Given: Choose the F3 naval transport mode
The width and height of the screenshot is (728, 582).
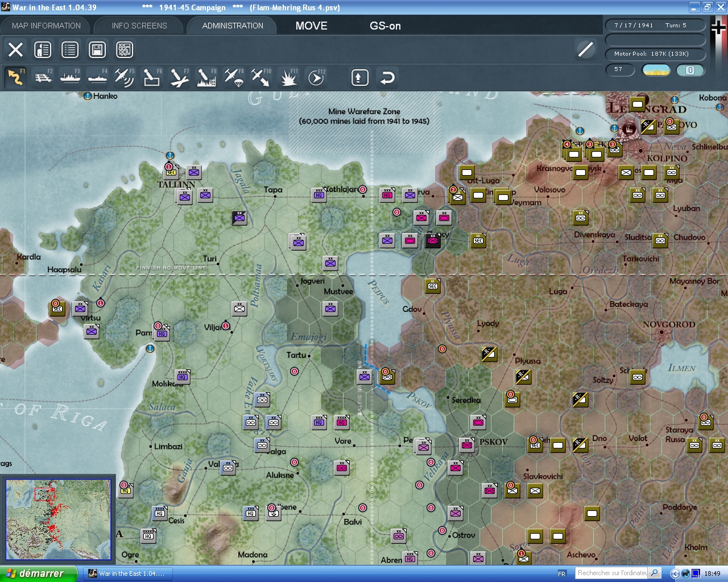Looking at the screenshot, I should tap(71, 77).
